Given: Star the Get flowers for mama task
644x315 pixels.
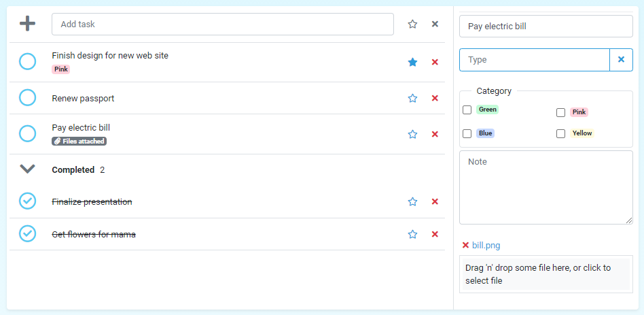Looking at the screenshot, I should click(412, 235).
